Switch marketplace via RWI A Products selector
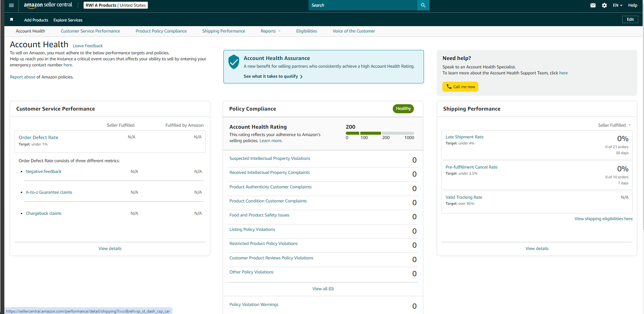The height and width of the screenshot is (314, 644). pos(116,5)
